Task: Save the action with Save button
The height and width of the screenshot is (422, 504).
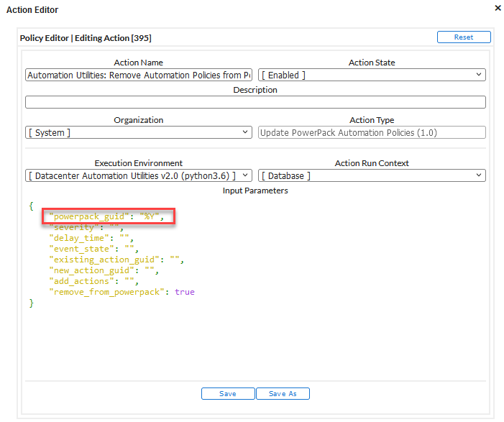Action: 228,393
